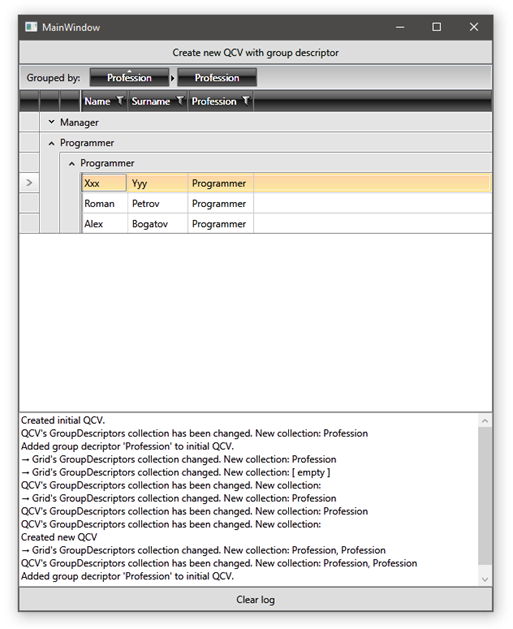Select the Bogatov surname cell
The width and height of the screenshot is (513, 629).
pyautogui.click(x=157, y=224)
